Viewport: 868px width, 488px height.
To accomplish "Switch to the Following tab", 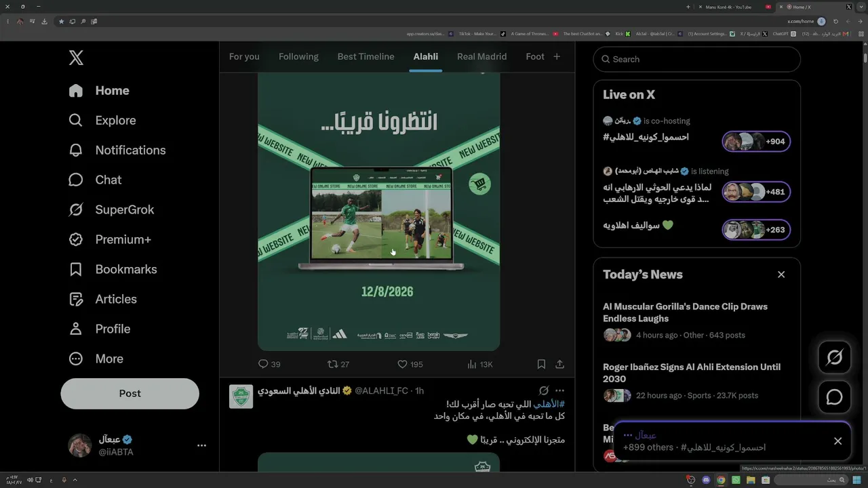I will (298, 57).
